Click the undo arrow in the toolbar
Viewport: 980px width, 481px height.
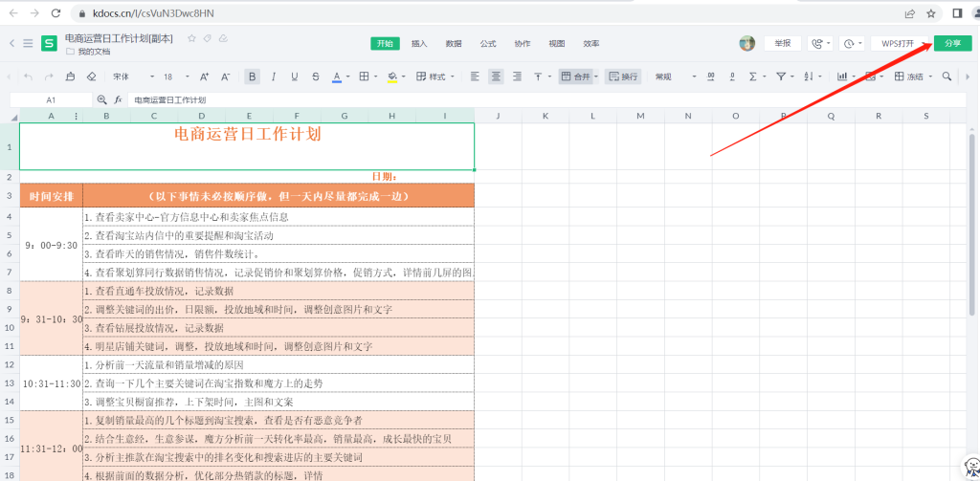28,77
